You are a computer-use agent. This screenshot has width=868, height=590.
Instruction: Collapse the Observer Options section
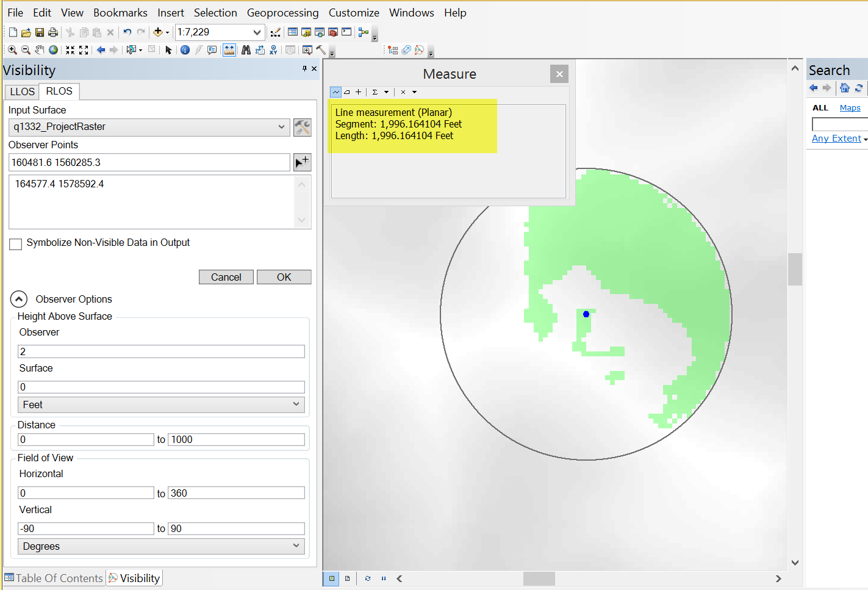coord(19,299)
